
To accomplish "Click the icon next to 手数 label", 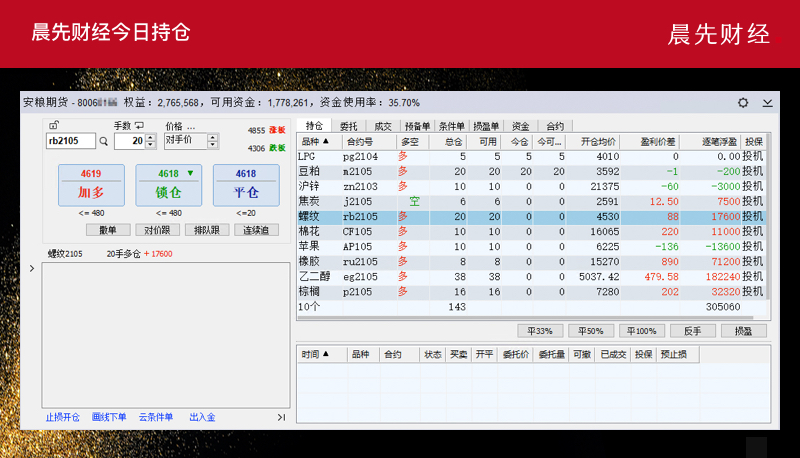I will [139, 126].
